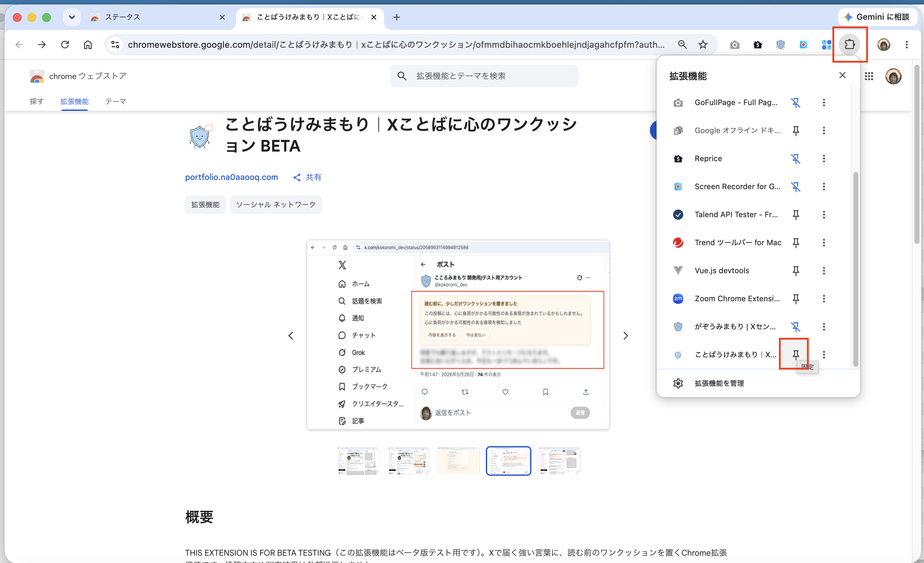
Task: Unpin GoFullPage from the toolbar
Action: click(x=795, y=103)
